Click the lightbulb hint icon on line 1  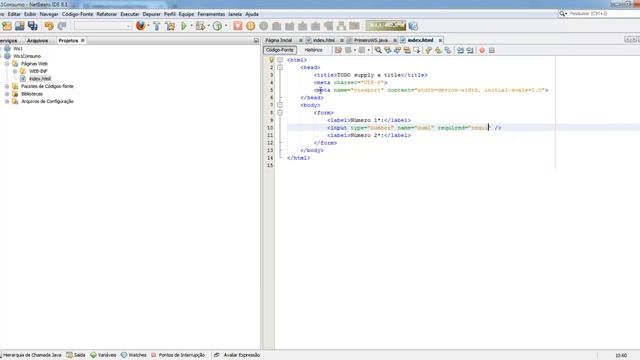(x=271, y=60)
